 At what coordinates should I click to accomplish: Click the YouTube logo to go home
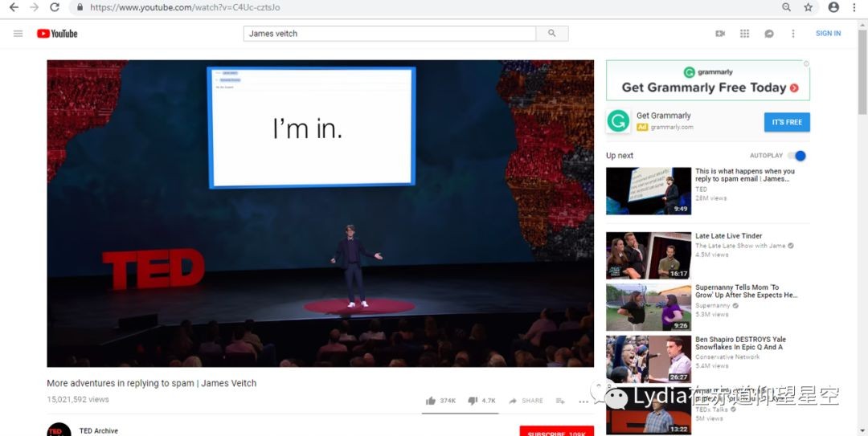57,34
